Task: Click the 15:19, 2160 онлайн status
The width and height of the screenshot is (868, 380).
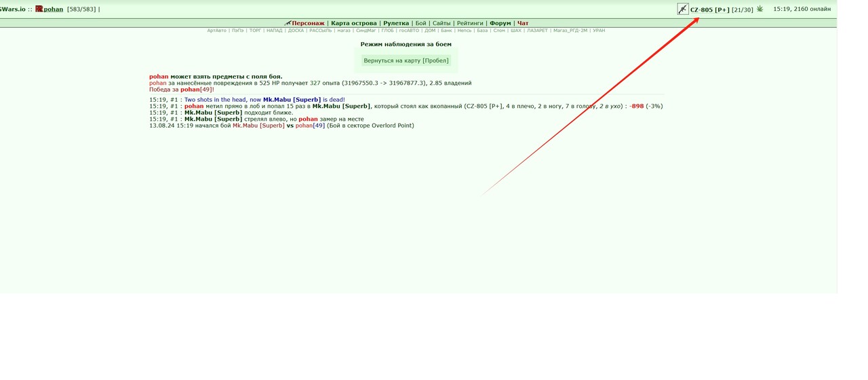Action: [802, 9]
